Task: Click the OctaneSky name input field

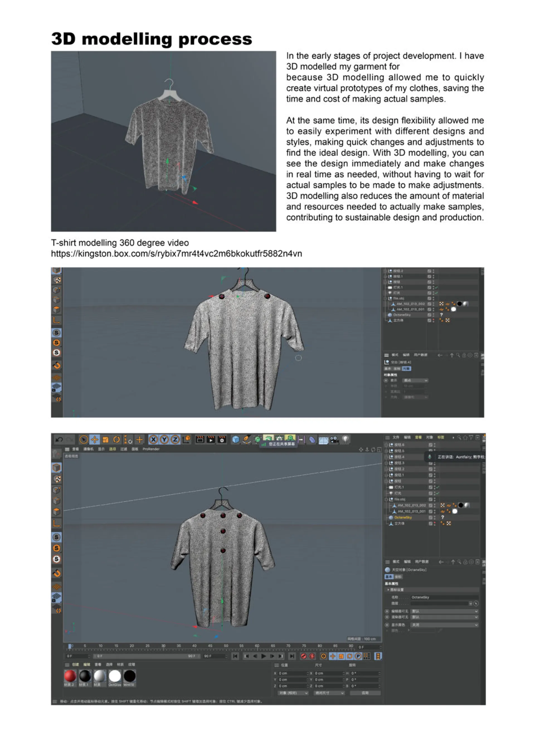Action: [444, 597]
